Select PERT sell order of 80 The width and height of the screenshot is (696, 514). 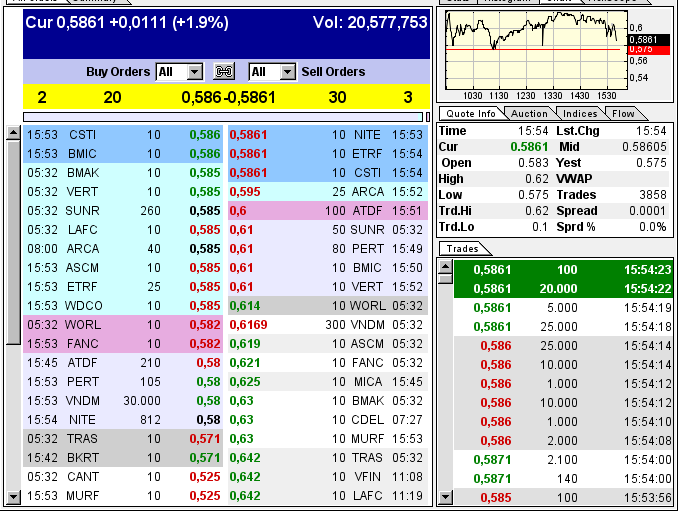328,249
